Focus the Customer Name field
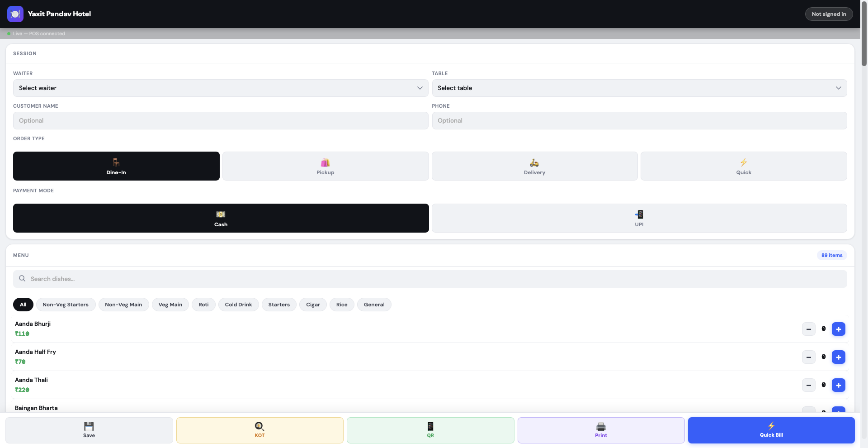This screenshot has width=868, height=448. [x=221, y=120]
